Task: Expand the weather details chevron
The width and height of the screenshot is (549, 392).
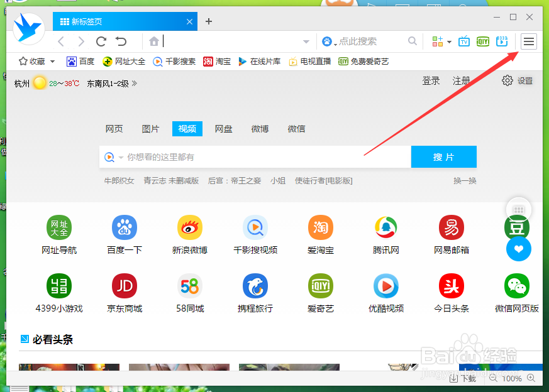Action: click(135, 83)
